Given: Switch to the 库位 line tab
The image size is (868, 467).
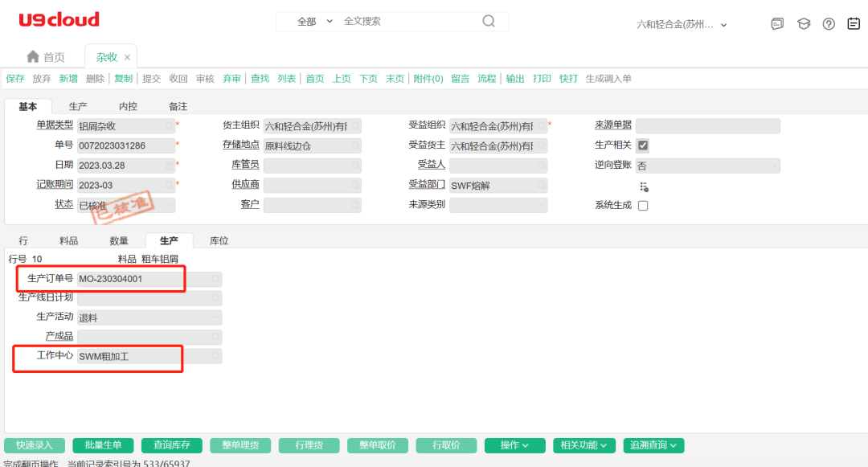Looking at the screenshot, I should pyautogui.click(x=219, y=240).
